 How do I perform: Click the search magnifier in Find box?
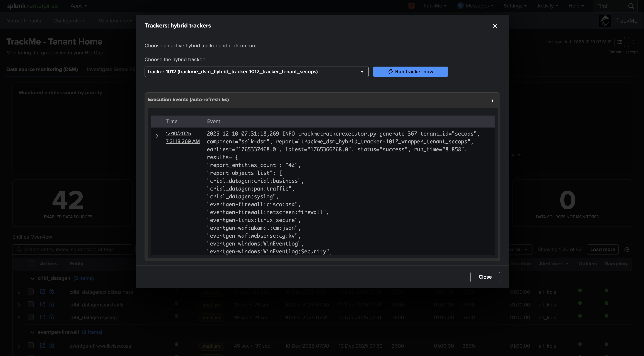[631, 6]
